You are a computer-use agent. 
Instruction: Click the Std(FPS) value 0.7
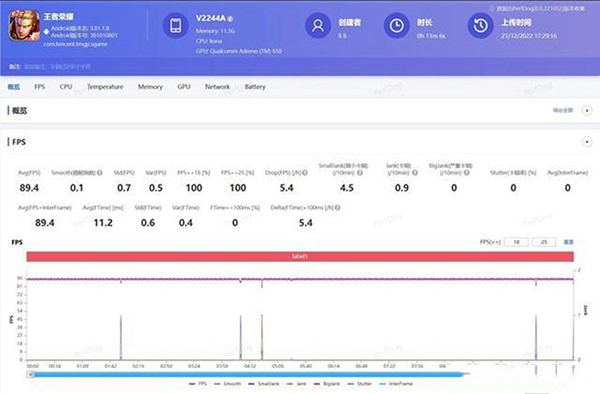[x=124, y=188]
